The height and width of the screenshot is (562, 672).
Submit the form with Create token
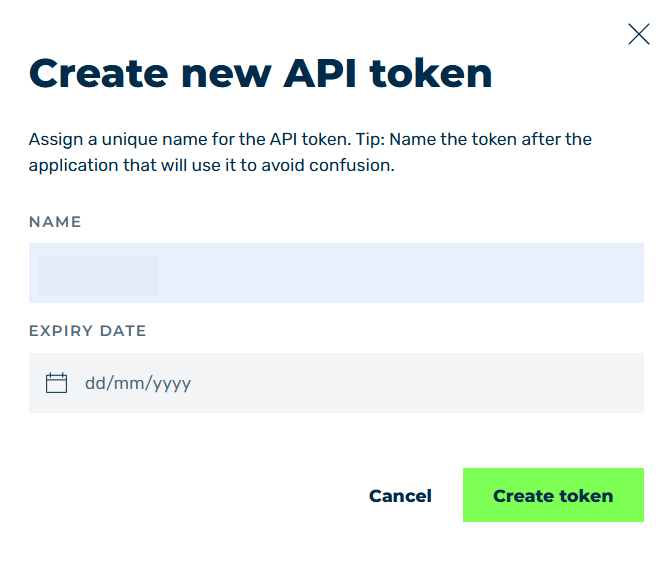click(x=553, y=495)
